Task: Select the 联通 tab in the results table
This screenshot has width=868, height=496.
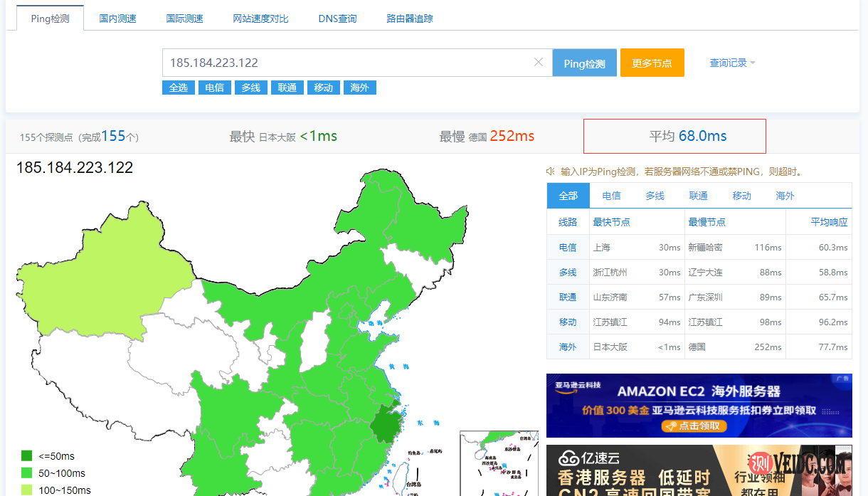Action: point(698,195)
